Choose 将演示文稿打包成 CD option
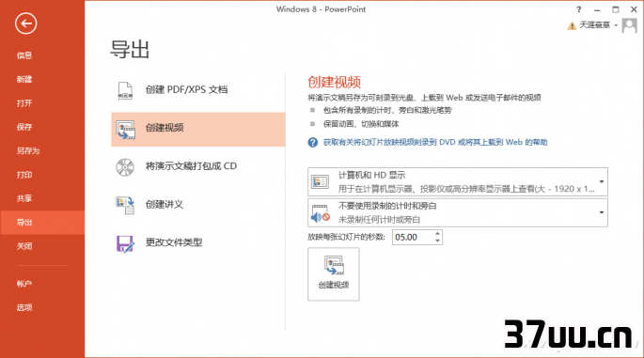 click(198, 166)
